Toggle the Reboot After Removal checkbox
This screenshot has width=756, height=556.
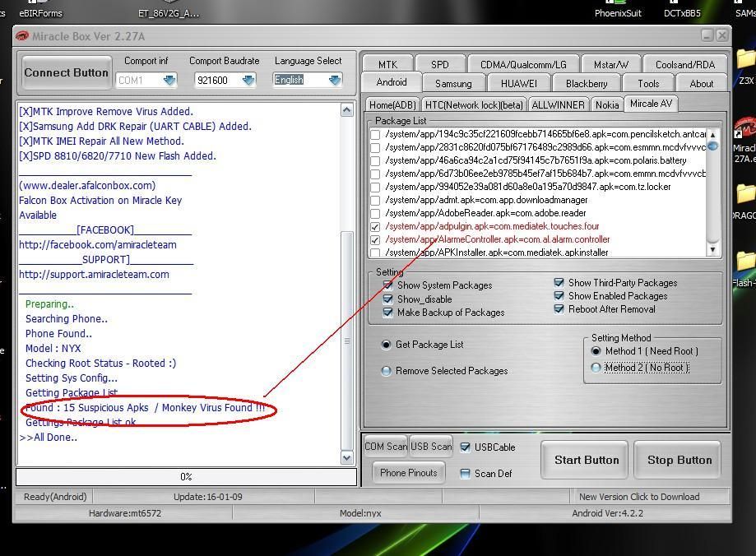(559, 309)
